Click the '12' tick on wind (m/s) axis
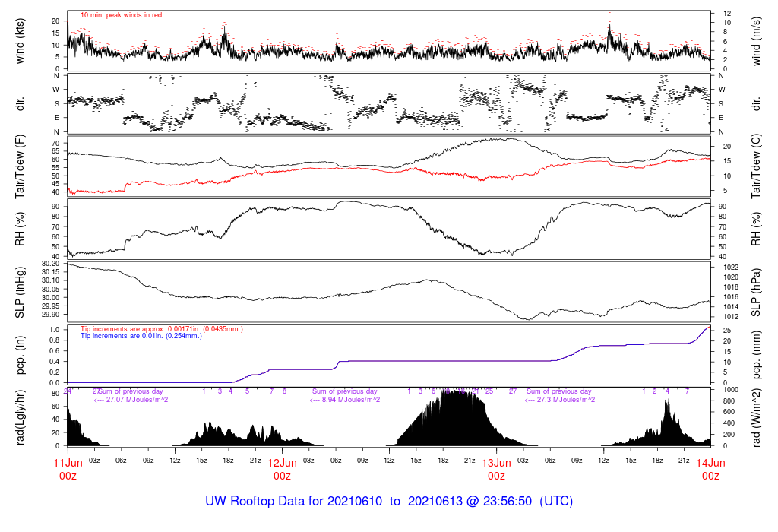 click(x=727, y=14)
